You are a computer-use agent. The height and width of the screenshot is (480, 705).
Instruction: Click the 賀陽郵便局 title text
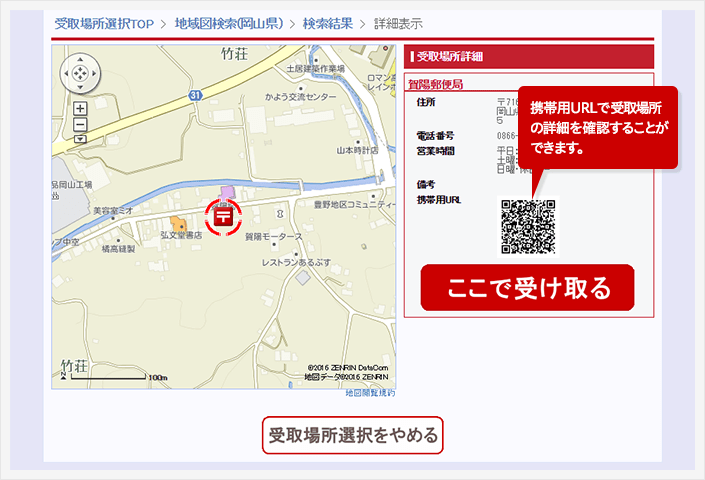pyautogui.click(x=435, y=84)
